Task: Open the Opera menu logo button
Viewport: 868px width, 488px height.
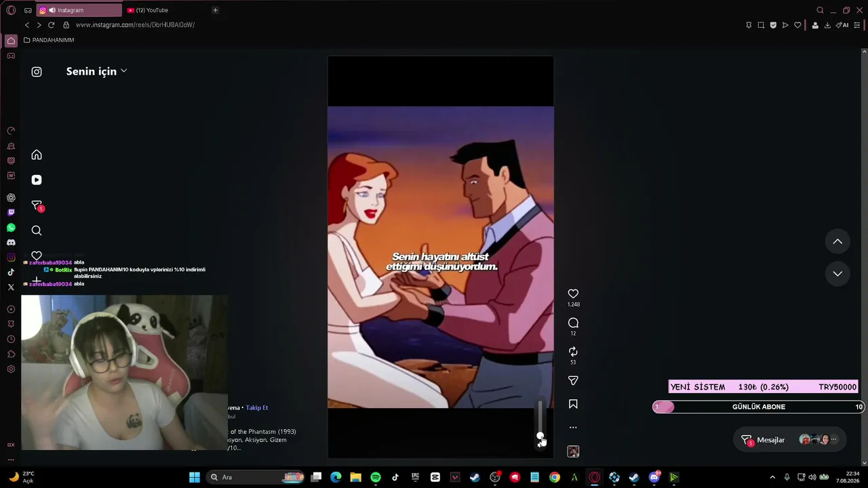Action: (x=11, y=10)
